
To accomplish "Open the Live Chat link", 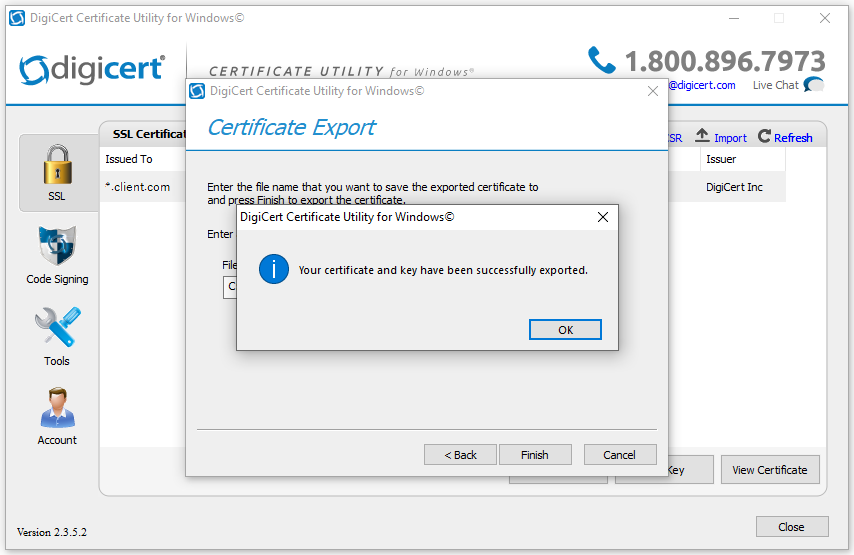I will click(x=776, y=85).
